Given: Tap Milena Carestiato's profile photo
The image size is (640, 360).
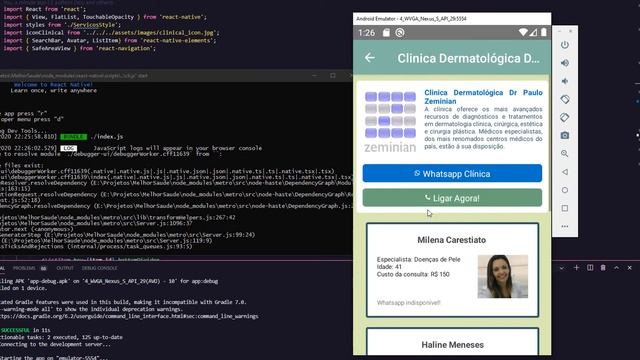Looking at the screenshot, I should pyautogui.click(x=503, y=276).
